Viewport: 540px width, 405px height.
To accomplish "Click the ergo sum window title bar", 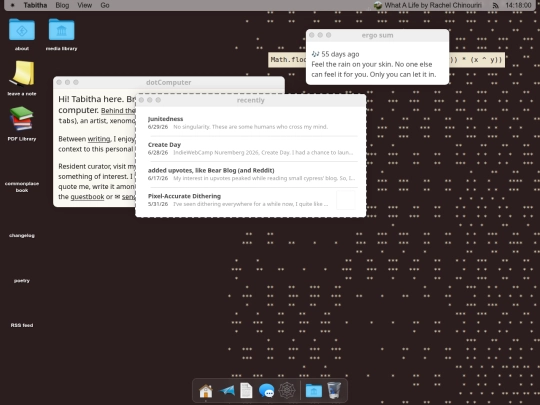I will coord(377,35).
